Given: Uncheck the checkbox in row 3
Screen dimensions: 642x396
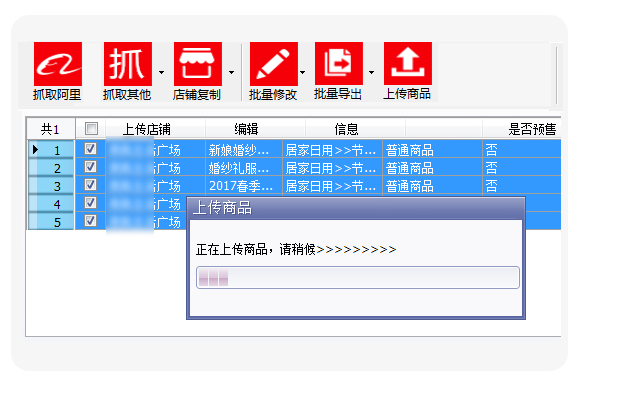Looking at the screenshot, I should [x=90, y=184].
